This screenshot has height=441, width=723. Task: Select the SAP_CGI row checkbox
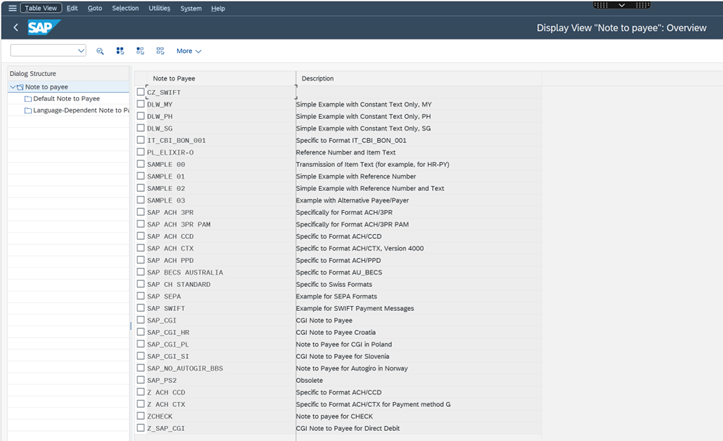pos(141,320)
